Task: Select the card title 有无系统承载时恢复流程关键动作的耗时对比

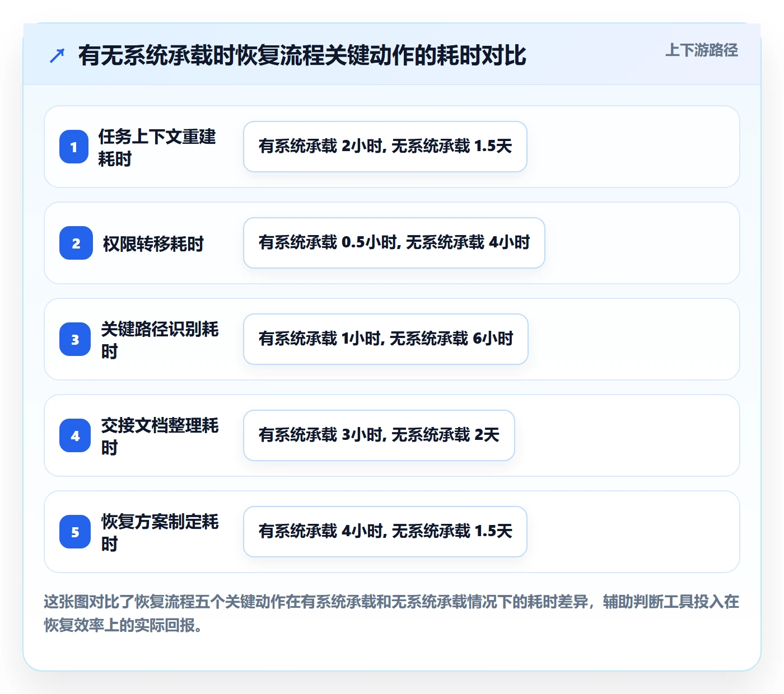Action: [302, 55]
